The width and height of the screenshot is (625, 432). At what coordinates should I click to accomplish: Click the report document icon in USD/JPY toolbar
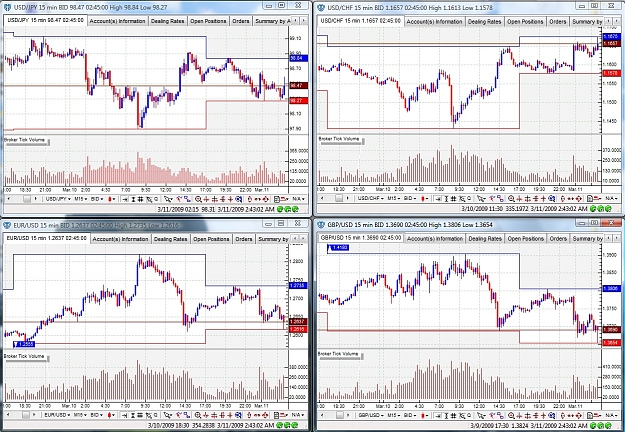click(x=277, y=199)
